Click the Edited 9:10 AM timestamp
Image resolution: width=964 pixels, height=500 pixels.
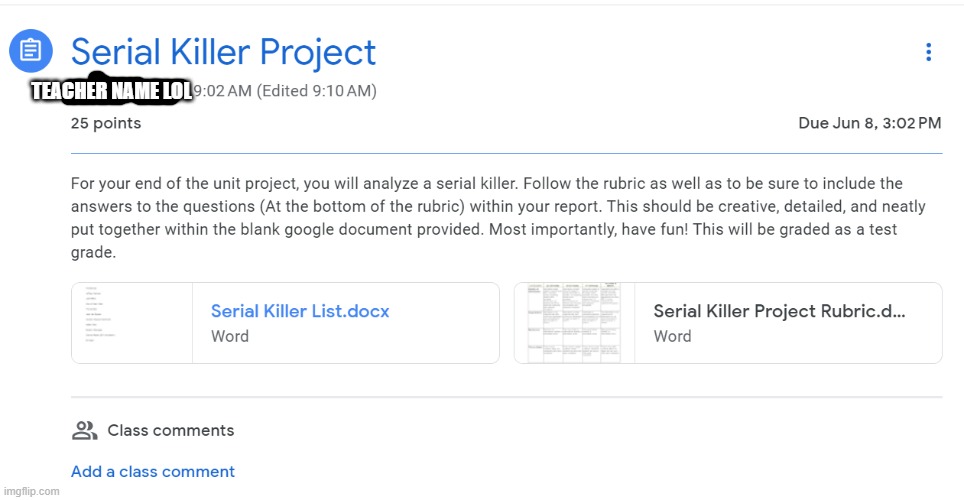[x=316, y=91]
